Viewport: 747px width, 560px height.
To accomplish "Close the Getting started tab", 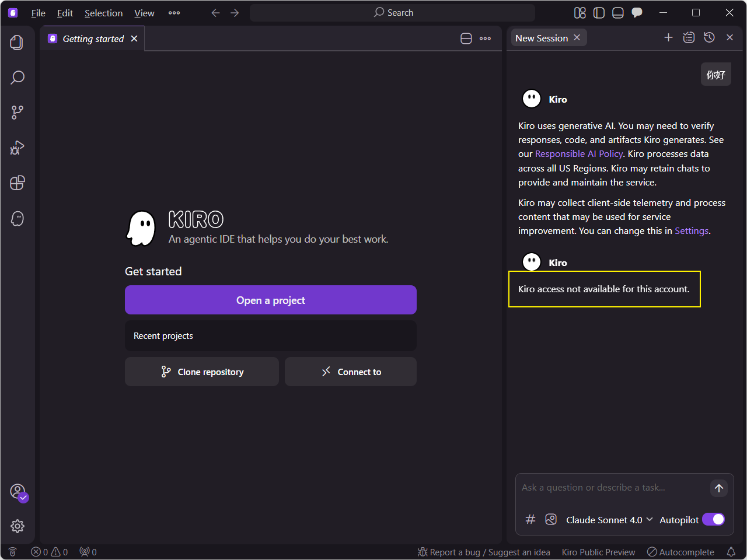I will tap(134, 38).
